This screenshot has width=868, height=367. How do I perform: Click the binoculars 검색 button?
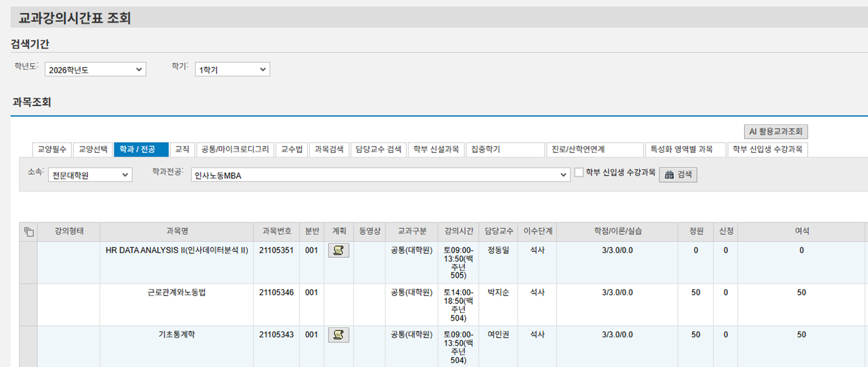pyautogui.click(x=678, y=175)
